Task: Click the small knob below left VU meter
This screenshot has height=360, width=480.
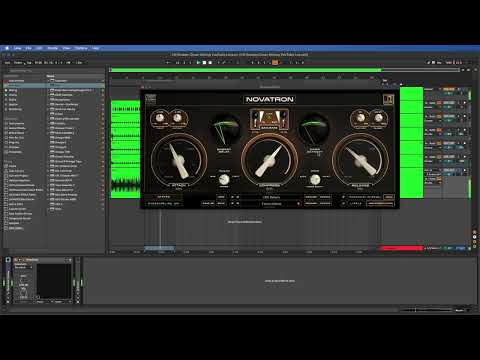Action: [x=224, y=180]
